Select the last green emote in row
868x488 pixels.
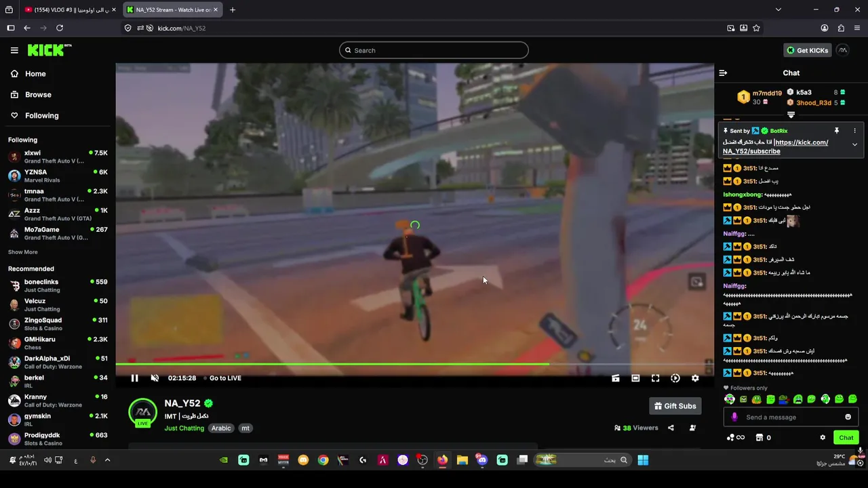coord(852,399)
